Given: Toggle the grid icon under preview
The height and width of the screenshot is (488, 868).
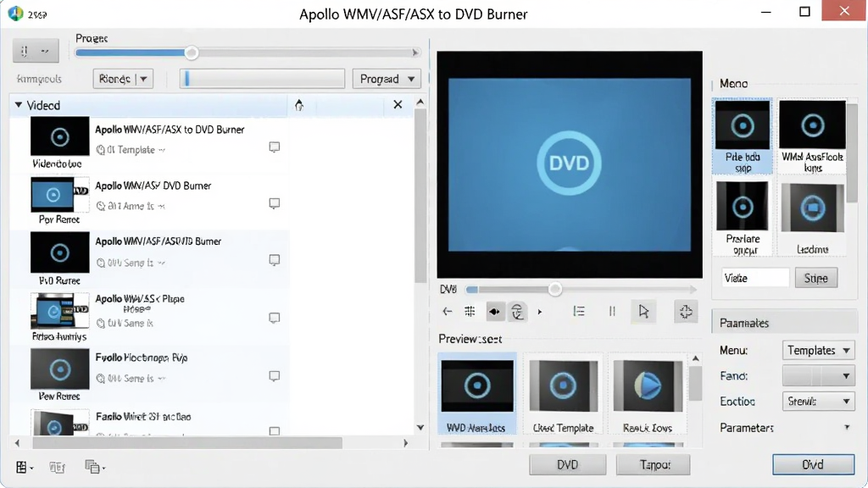Looking at the screenshot, I should [x=470, y=312].
